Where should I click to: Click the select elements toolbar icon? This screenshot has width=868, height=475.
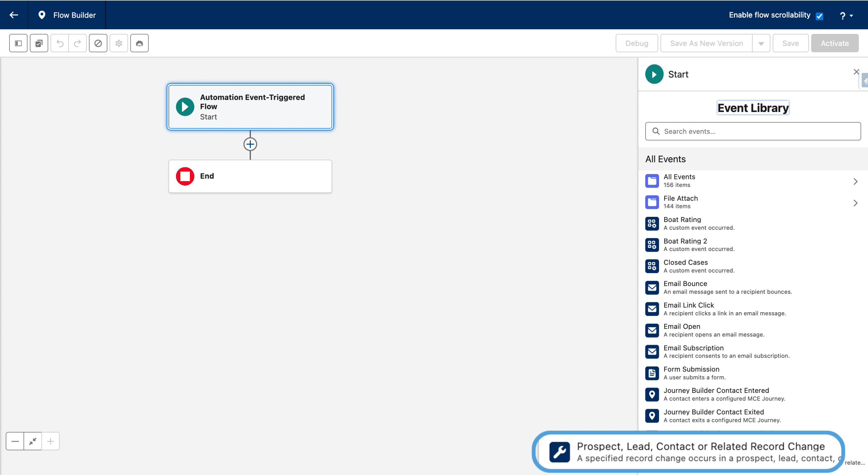(39, 43)
